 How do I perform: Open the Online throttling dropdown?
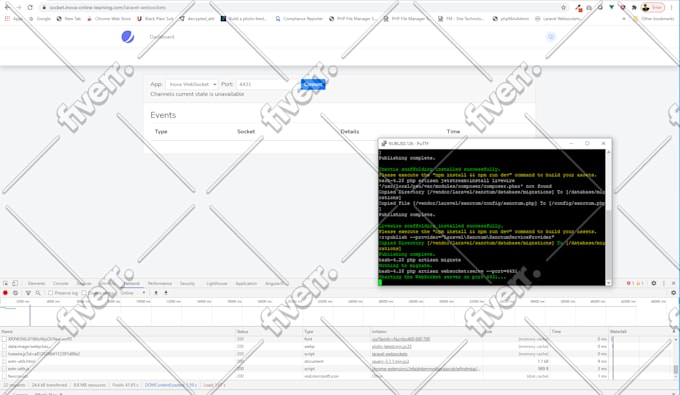133,293
